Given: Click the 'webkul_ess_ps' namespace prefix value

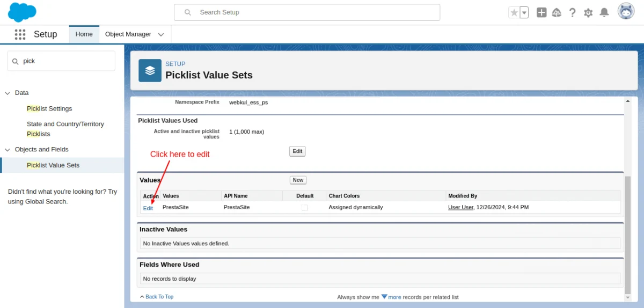Looking at the screenshot, I should point(248,102).
